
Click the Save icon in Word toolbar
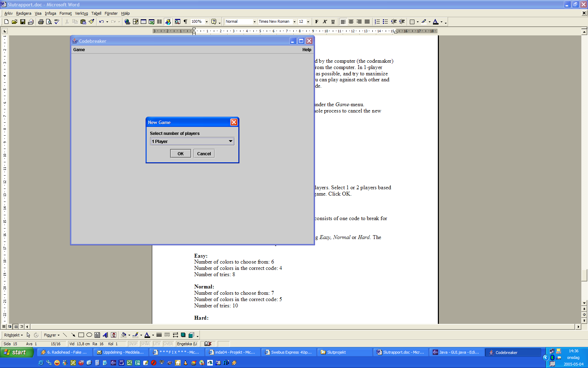point(23,22)
